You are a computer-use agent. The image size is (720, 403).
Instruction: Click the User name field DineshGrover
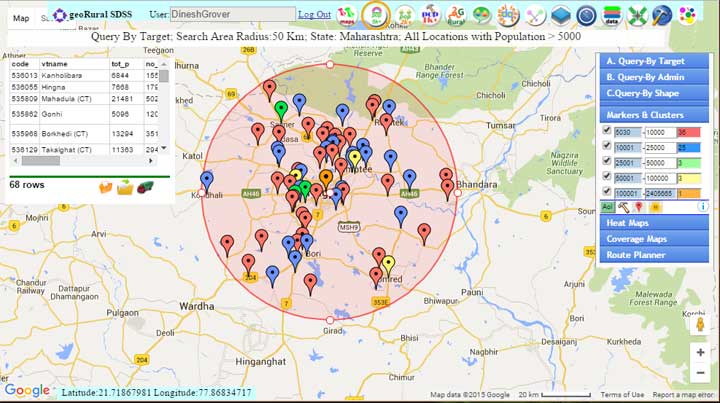[x=233, y=14]
